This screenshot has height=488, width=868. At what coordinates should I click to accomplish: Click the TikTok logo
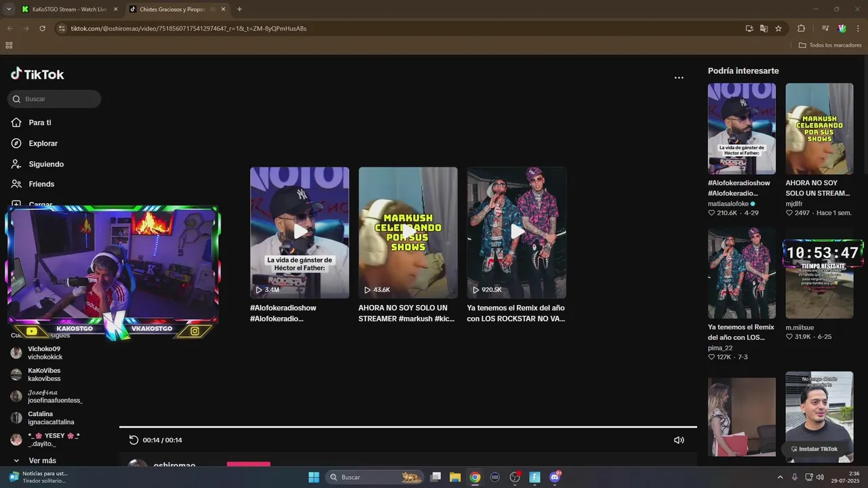tap(37, 74)
